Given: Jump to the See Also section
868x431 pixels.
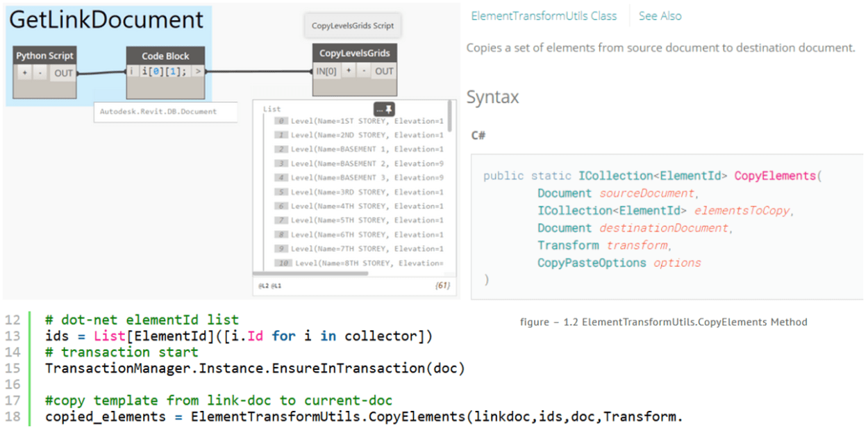Looking at the screenshot, I should pyautogui.click(x=660, y=16).
